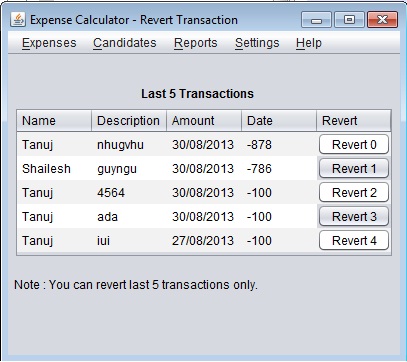Image resolution: width=407 pixels, height=362 pixels.
Task: Select the nhugvhu description cell
Action: point(129,145)
